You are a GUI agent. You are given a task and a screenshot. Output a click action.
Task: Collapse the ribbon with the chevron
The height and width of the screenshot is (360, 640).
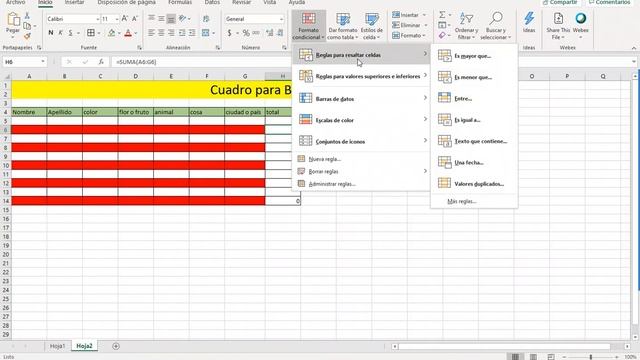tap(633, 48)
